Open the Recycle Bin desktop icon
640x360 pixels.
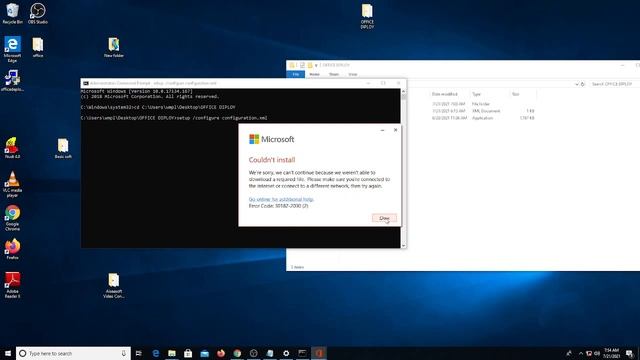12,14
